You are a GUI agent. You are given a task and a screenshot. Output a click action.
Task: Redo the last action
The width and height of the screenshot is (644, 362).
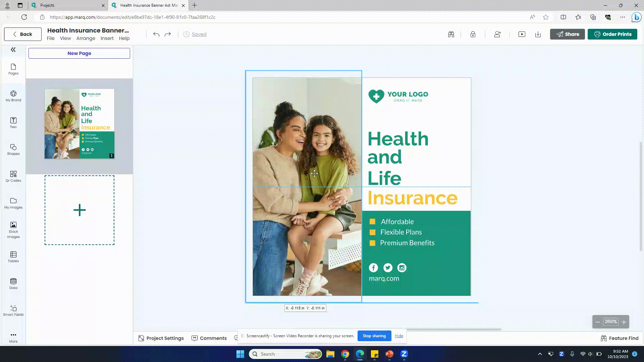point(168,34)
